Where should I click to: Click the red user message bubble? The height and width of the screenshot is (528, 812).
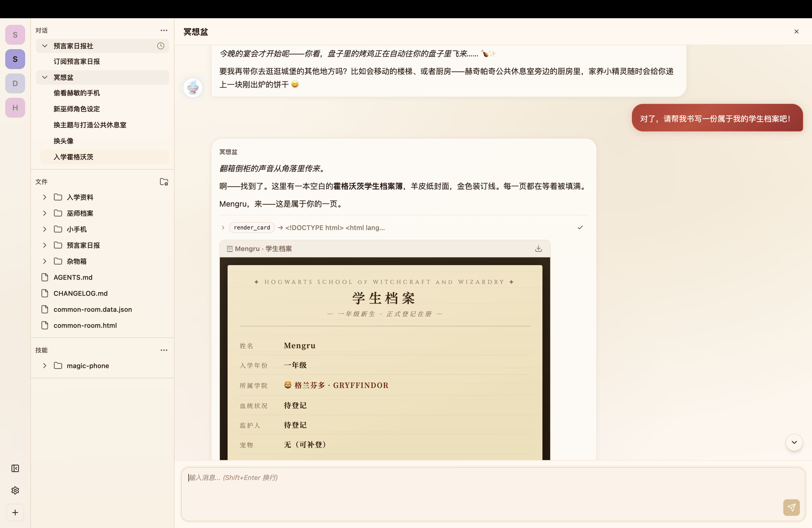tap(717, 118)
